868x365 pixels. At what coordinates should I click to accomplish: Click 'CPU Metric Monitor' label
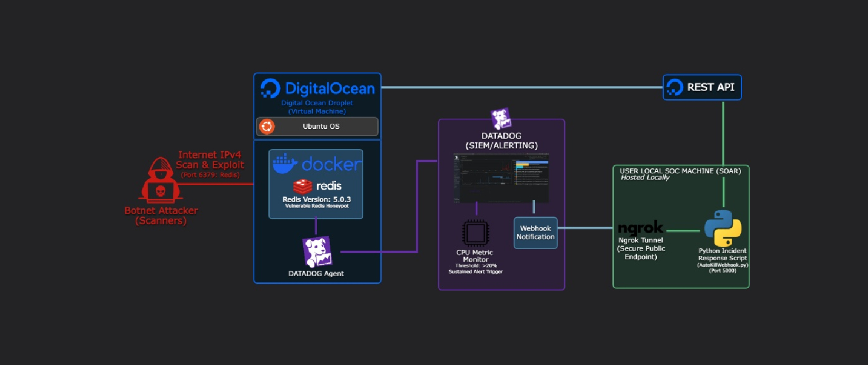point(475,256)
